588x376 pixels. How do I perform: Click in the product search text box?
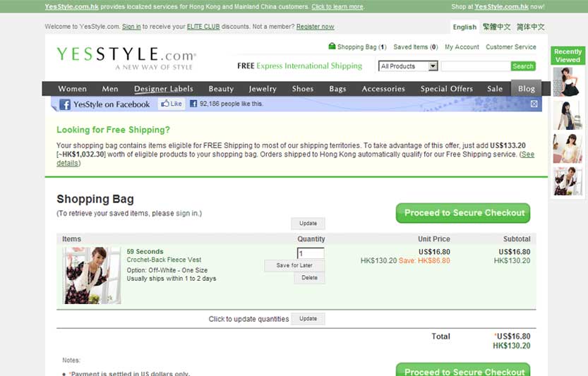coord(475,66)
